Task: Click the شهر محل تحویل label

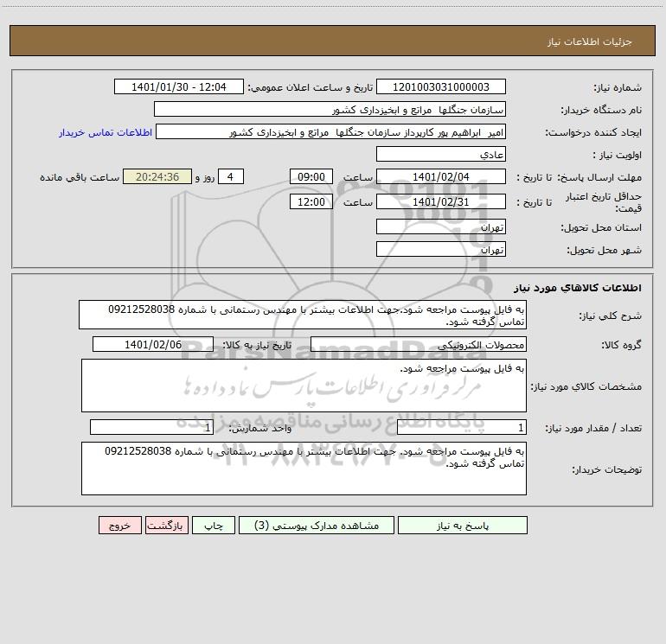Action: 604,250
